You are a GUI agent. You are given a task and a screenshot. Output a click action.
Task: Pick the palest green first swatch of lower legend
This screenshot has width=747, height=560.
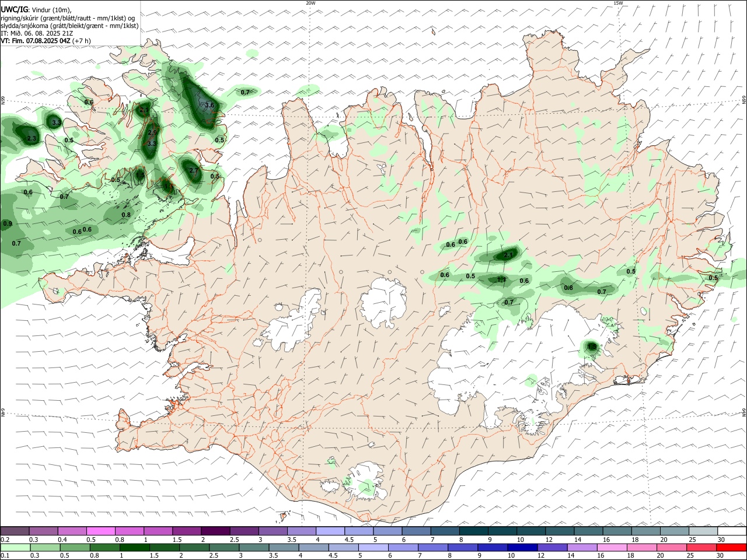(14, 547)
